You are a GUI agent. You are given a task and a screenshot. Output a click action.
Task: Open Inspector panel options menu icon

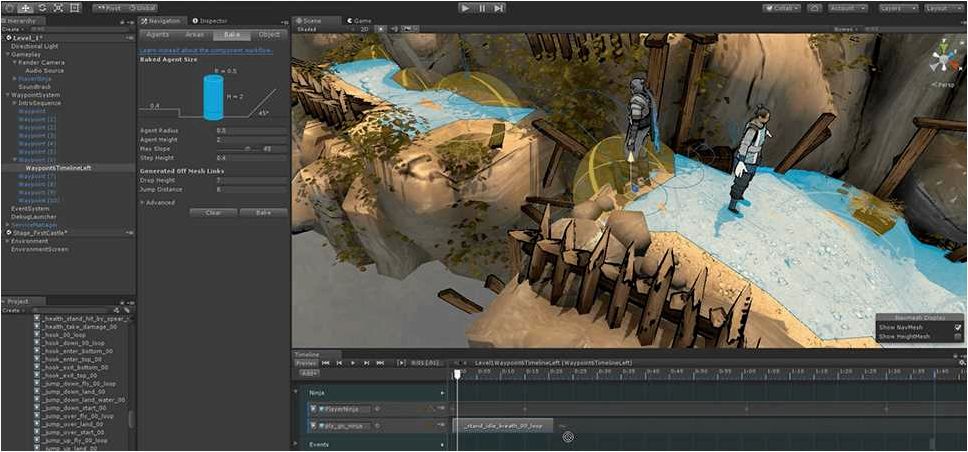tap(283, 21)
